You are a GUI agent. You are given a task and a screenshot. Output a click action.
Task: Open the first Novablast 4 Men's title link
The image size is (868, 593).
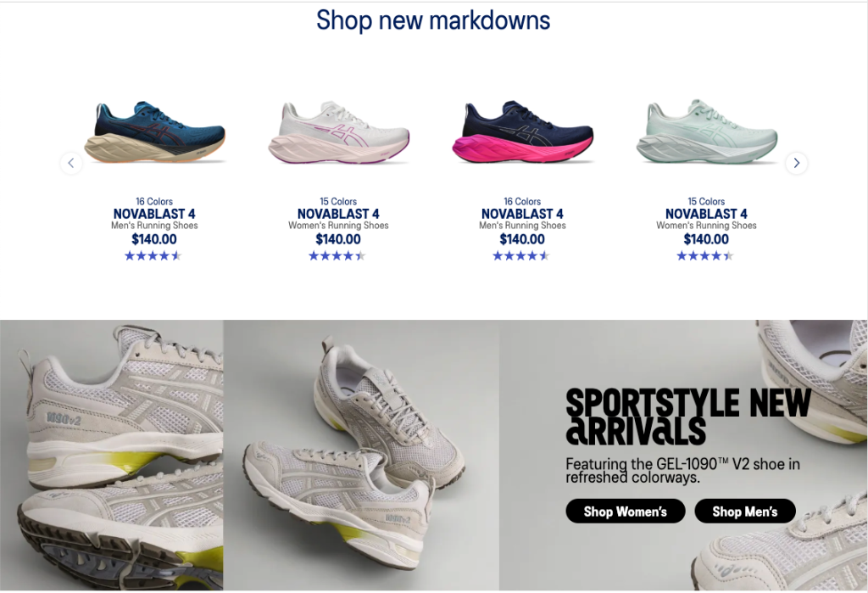point(154,214)
